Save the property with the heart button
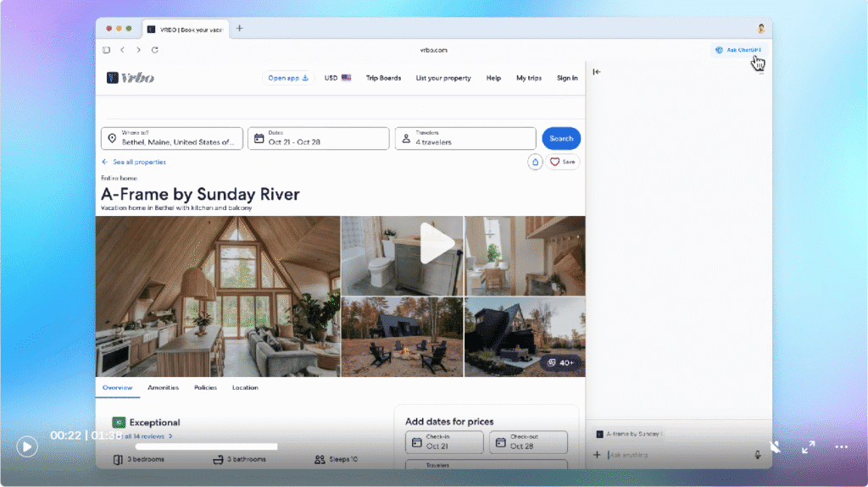Screen dimensions: 868x487 562,162
